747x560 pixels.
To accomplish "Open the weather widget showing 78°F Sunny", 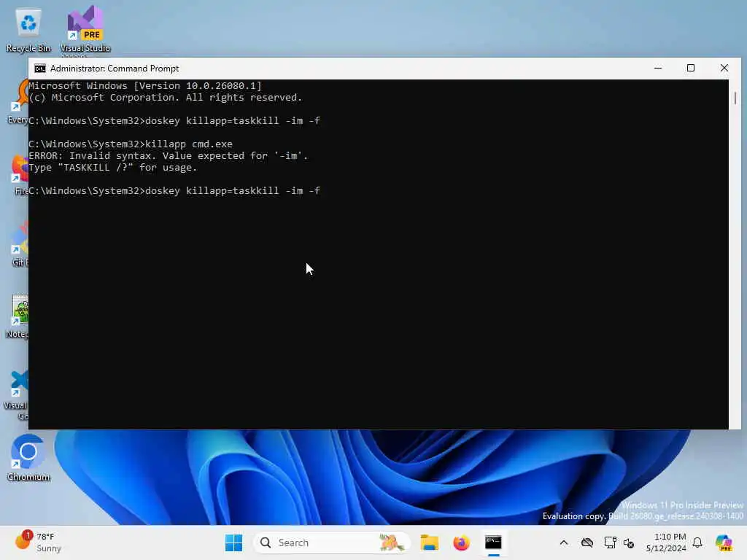I will pyautogui.click(x=38, y=542).
